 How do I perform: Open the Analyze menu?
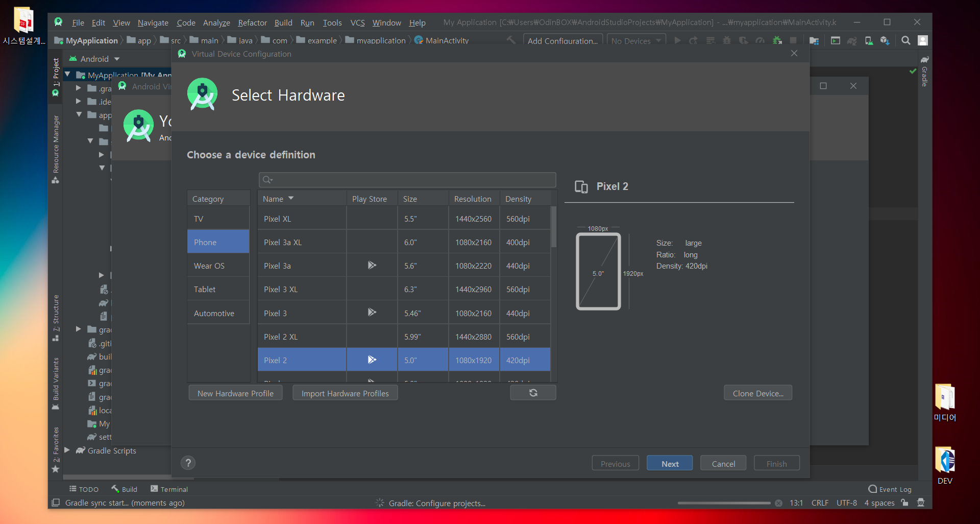click(216, 22)
